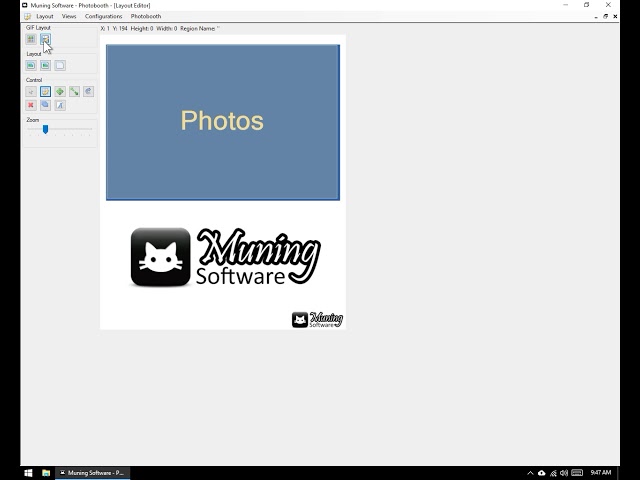Image resolution: width=640 pixels, height=480 pixels.
Task: Select the highlighted hand tool in Control
Action: click(x=45, y=91)
